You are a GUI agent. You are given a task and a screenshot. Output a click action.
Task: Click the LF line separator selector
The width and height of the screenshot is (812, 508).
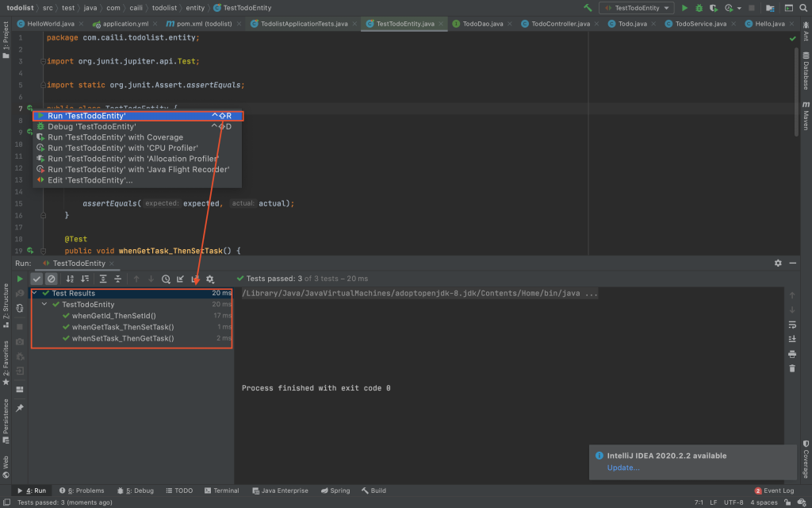[x=713, y=502]
